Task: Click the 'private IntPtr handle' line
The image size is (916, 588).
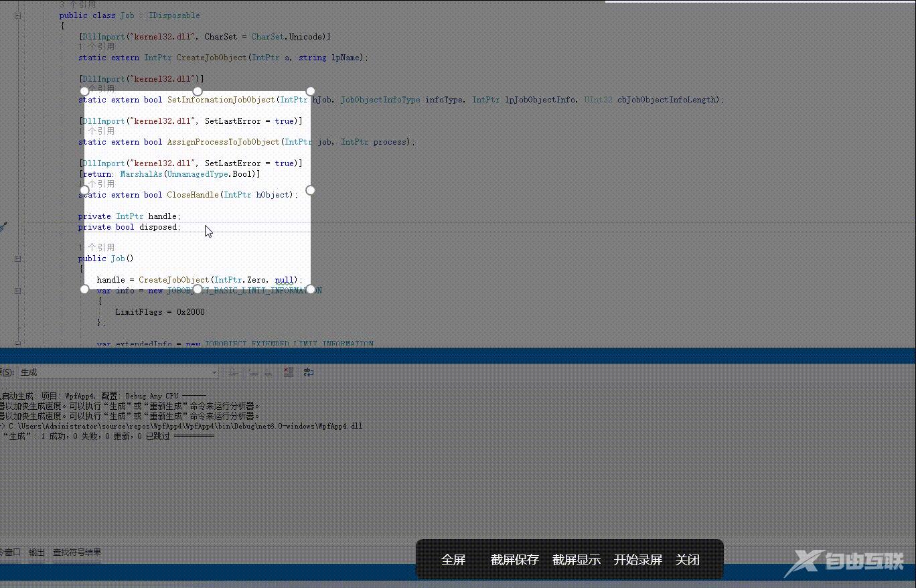Action: tap(129, 216)
